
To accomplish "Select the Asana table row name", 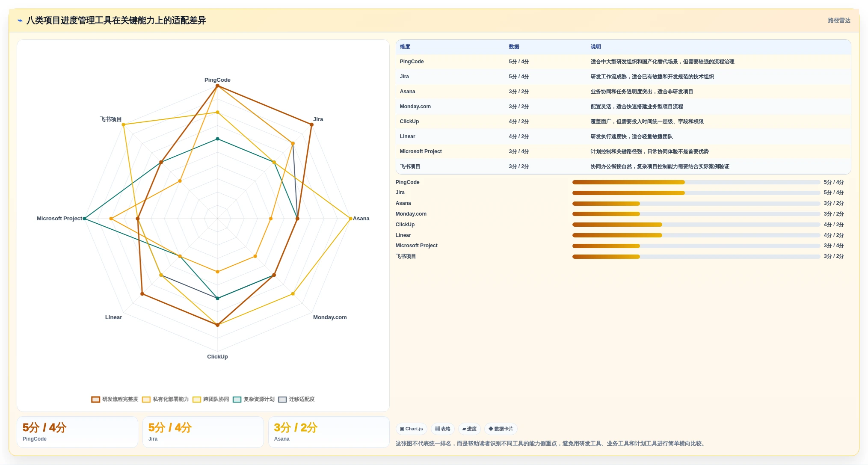I will pos(407,92).
